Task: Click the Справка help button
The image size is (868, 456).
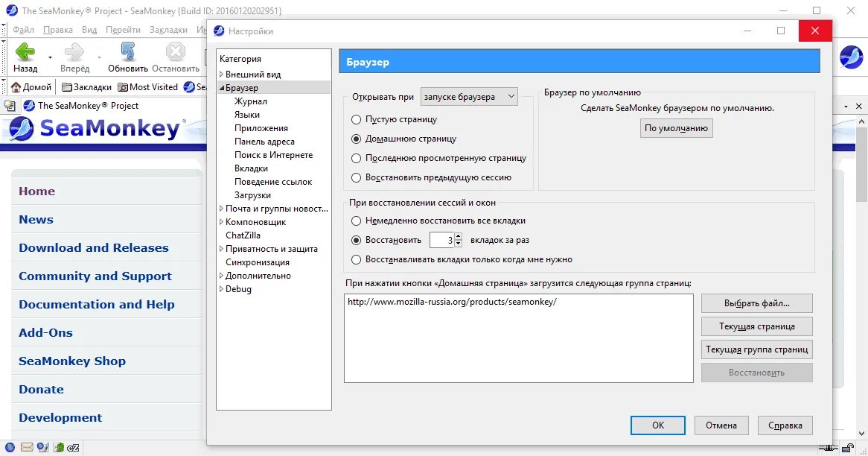Action: (x=785, y=425)
